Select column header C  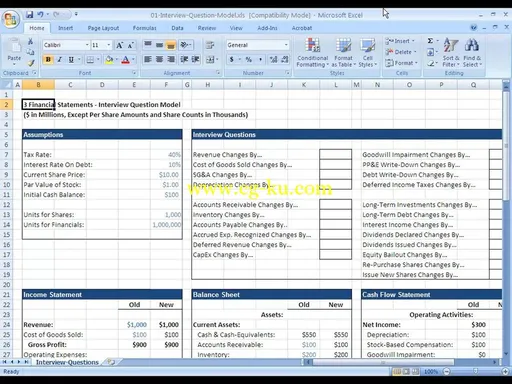pyautogui.click(x=70, y=85)
